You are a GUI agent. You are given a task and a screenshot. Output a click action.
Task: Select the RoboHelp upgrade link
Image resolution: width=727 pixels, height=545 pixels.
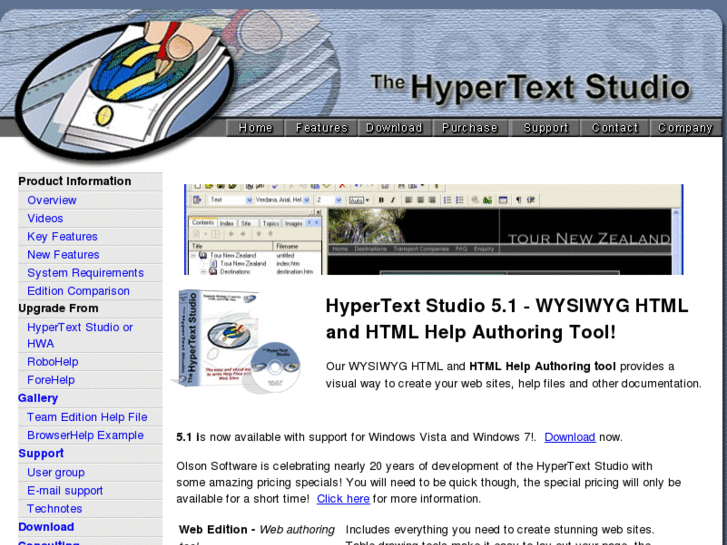coord(52,362)
